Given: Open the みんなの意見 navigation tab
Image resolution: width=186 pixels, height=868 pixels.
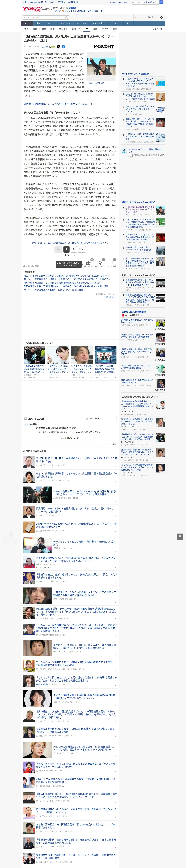Looking at the screenshot, I should (x=99, y=24).
